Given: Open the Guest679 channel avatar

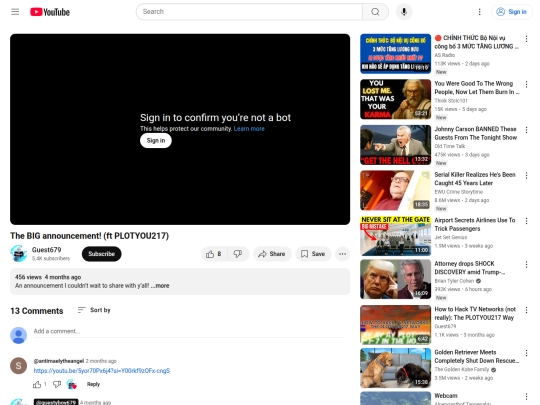Looking at the screenshot, I should pos(19,253).
